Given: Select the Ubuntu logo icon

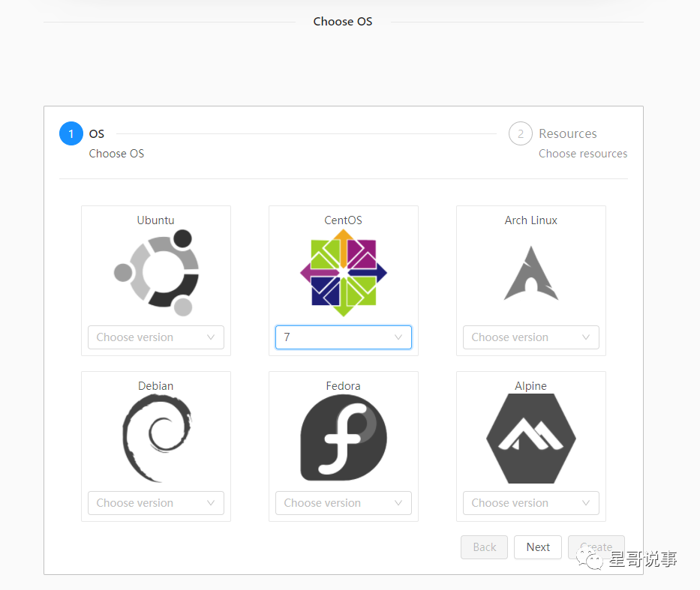Looking at the screenshot, I should (x=156, y=274).
